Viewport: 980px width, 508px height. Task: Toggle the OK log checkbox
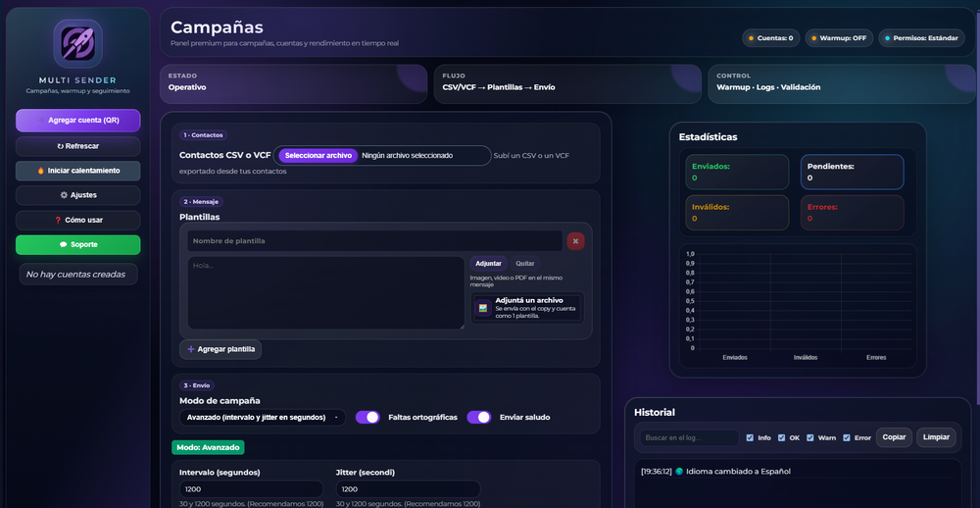point(781,438)
